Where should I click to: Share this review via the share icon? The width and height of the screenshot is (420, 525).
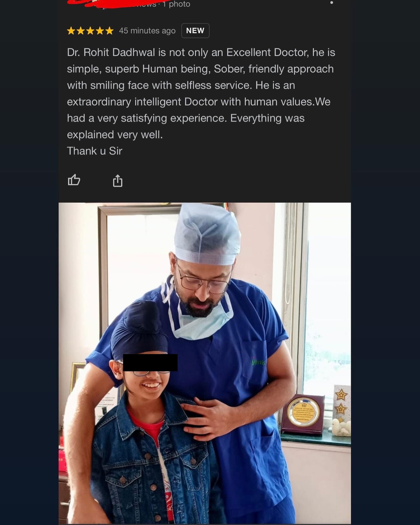click(x=118, y=181)
